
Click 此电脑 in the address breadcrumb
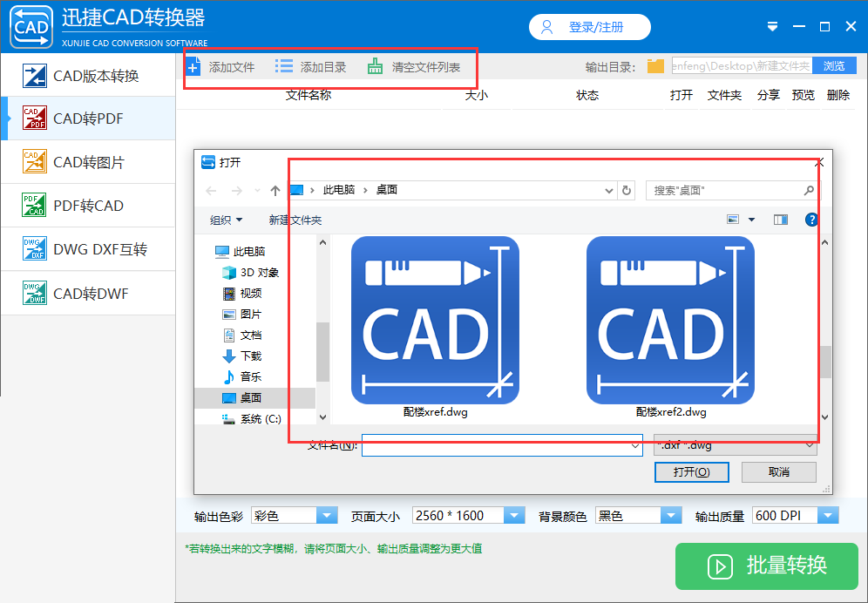[x=339, y=190]
